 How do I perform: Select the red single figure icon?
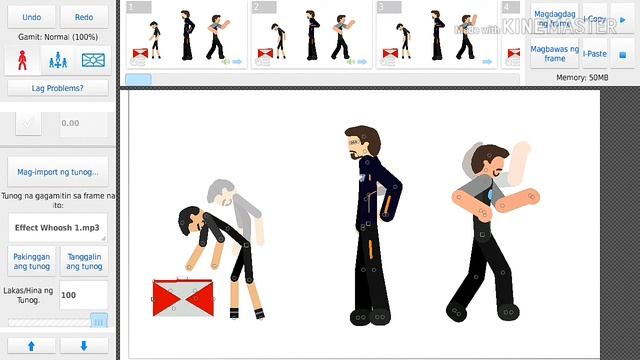pyautogui.click(x=22, y=60)
